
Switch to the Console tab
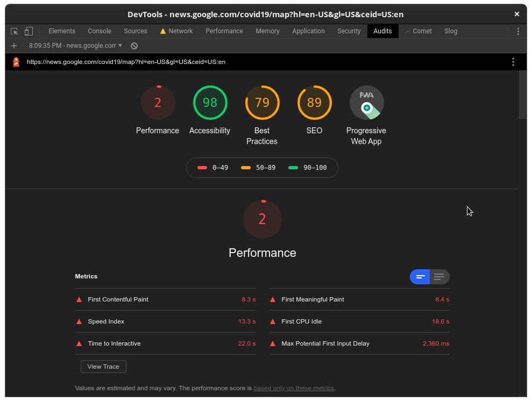point(100,31)
